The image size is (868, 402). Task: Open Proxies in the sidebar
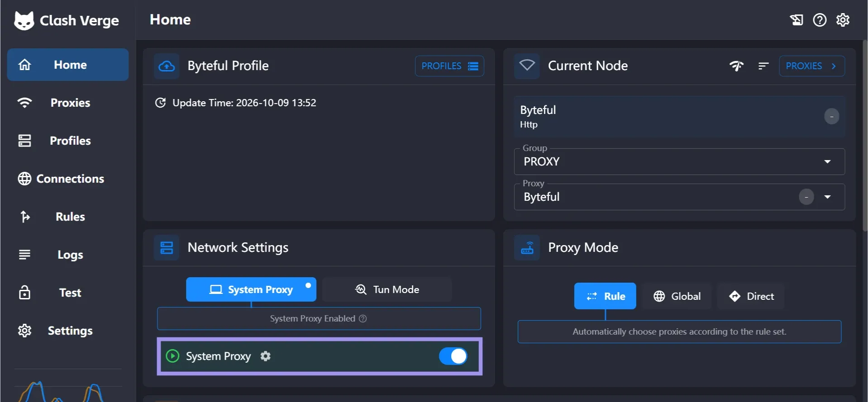click(x=68, y=103)
